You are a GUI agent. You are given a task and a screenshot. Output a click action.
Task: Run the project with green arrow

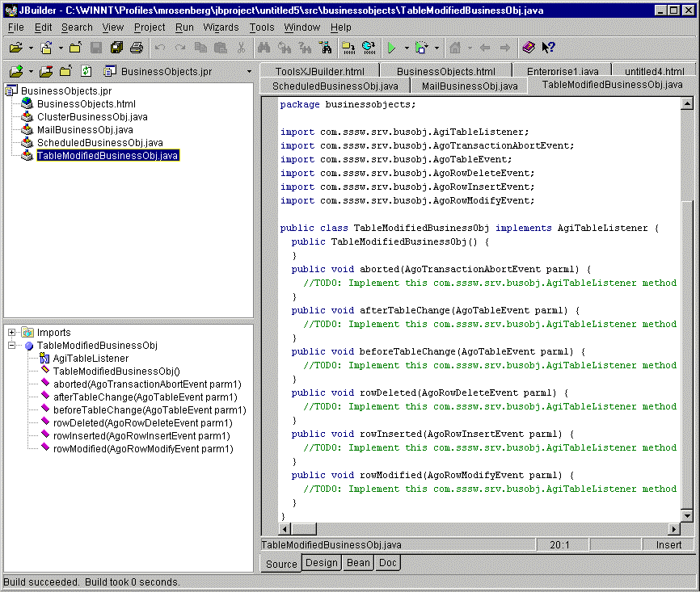[x=392, y=48]
